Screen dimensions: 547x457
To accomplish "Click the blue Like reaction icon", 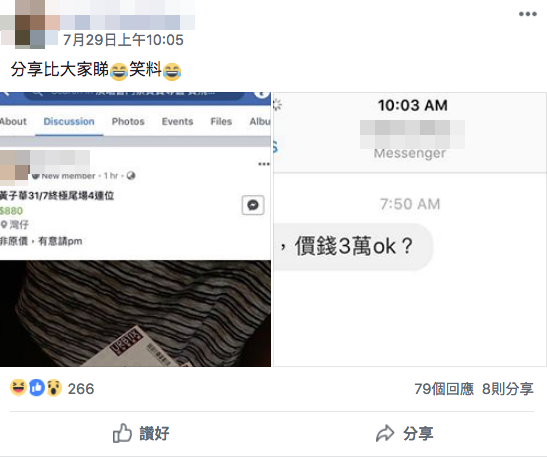I will pyautogui.click(x=37, y=388).
